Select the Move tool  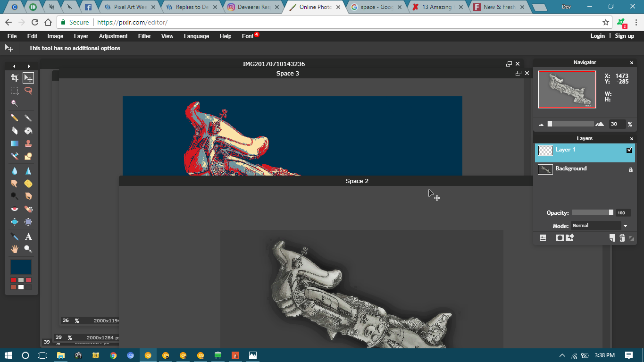click(x=28, y=78)
